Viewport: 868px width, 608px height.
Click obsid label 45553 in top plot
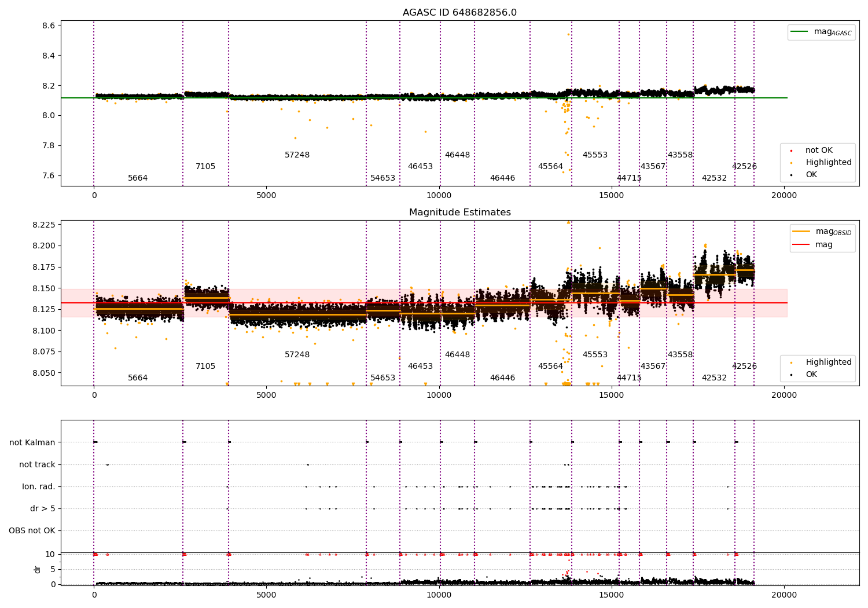click(x=595, y=155)
